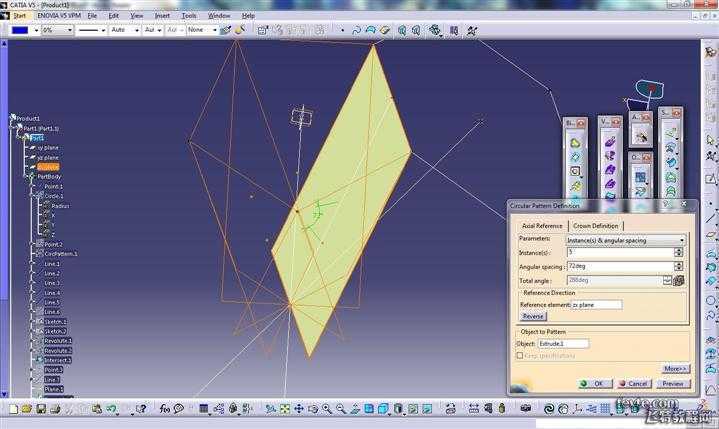Viewport: 719px width, 429px height.
Task: Click the Object Extrude.1 field
Action: [564, 343]
